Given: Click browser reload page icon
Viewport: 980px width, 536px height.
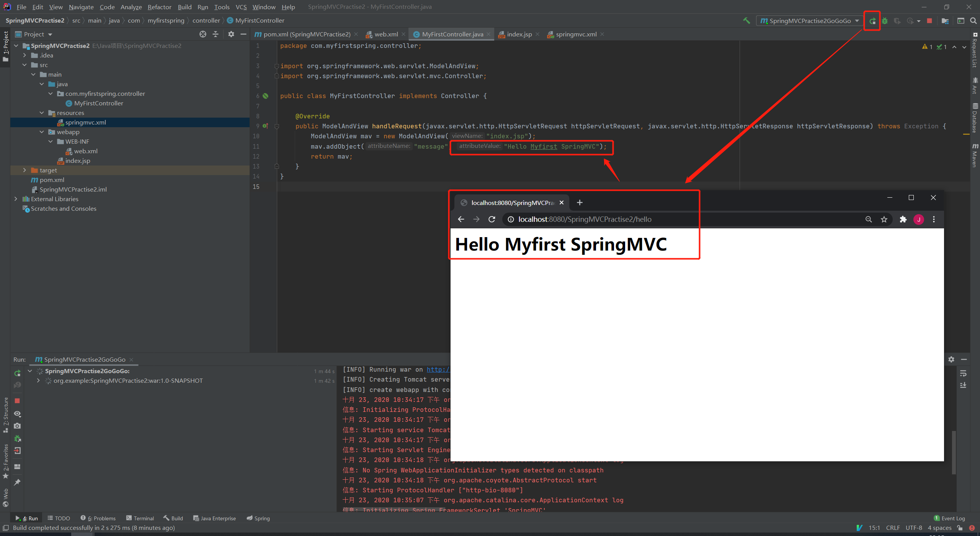Looking at the screenshot, I should point(492,219).
